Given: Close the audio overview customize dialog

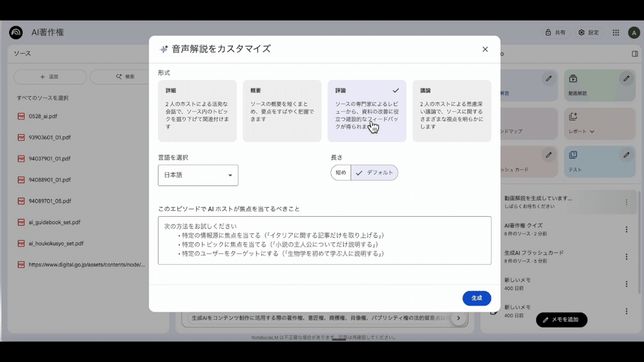Looking at the screenshot, I should coord(485,49).
